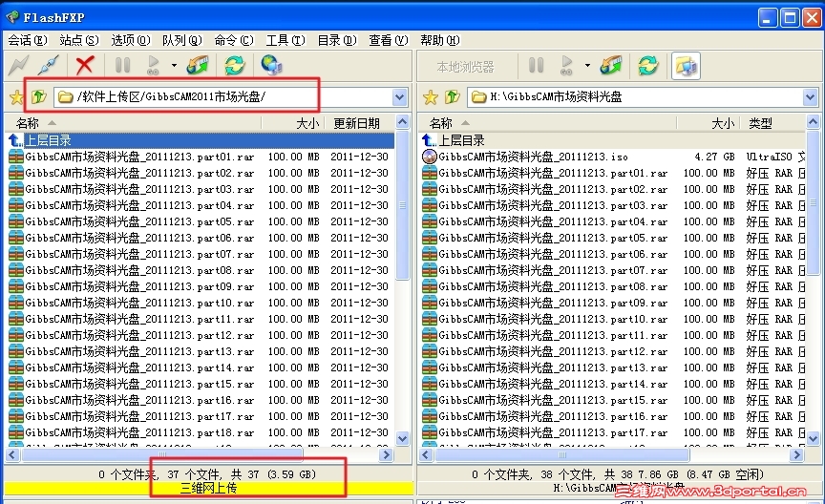
Task: Open the 选项 menu
Action: point(131,40)
